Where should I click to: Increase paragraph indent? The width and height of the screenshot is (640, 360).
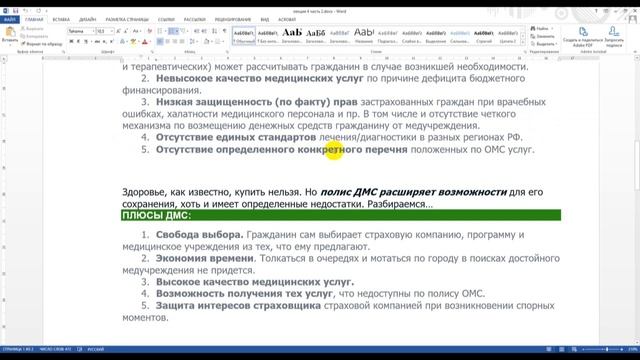tap(204, 31)
